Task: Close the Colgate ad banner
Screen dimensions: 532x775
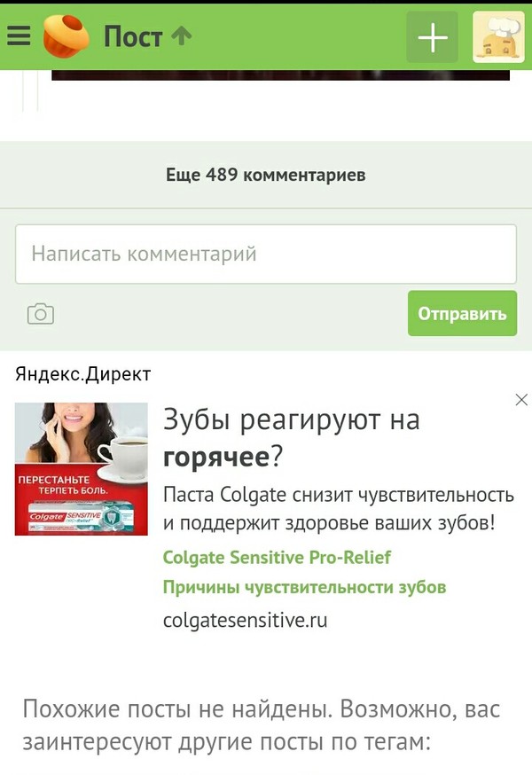Action: pyautogui.click(x=521, y=400)
